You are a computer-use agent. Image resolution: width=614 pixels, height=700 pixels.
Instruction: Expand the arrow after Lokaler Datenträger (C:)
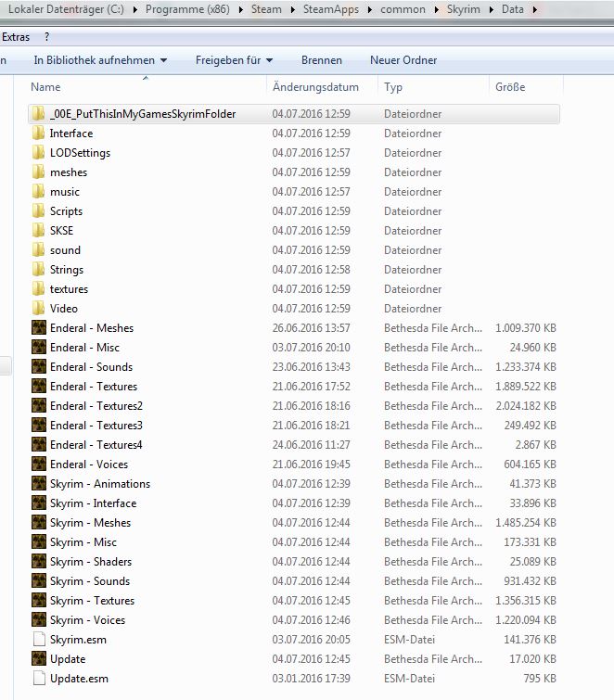(x=134, y=9)
